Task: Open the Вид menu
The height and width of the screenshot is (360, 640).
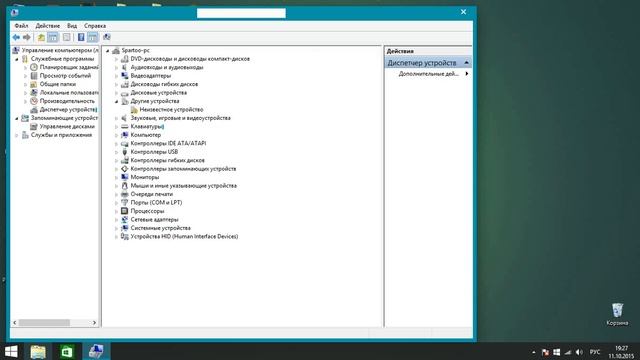Action: [x=72, y=26]
